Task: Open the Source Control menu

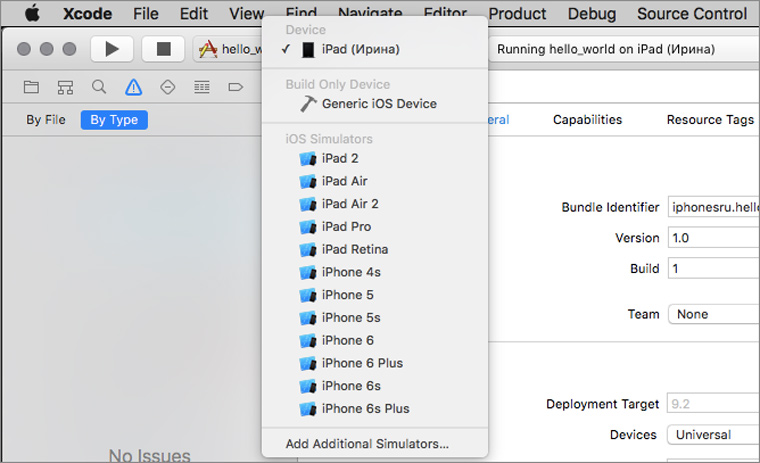Action: (x=692, y=14)
